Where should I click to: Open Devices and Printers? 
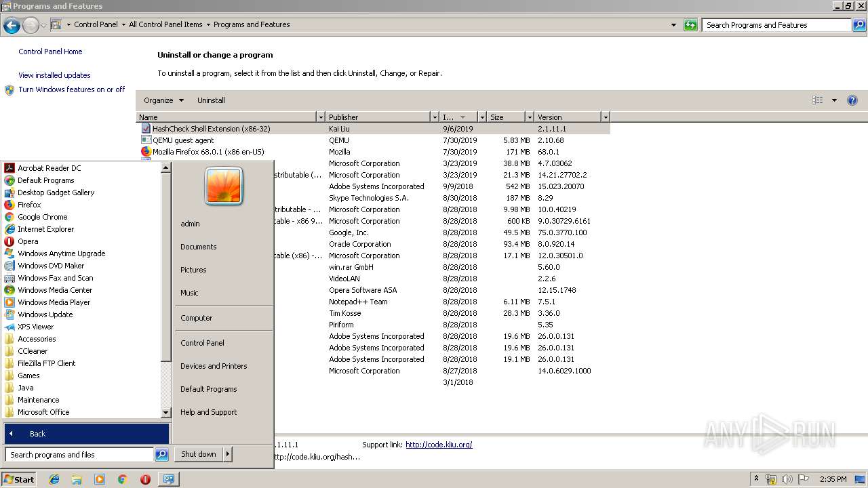(214, 366)
